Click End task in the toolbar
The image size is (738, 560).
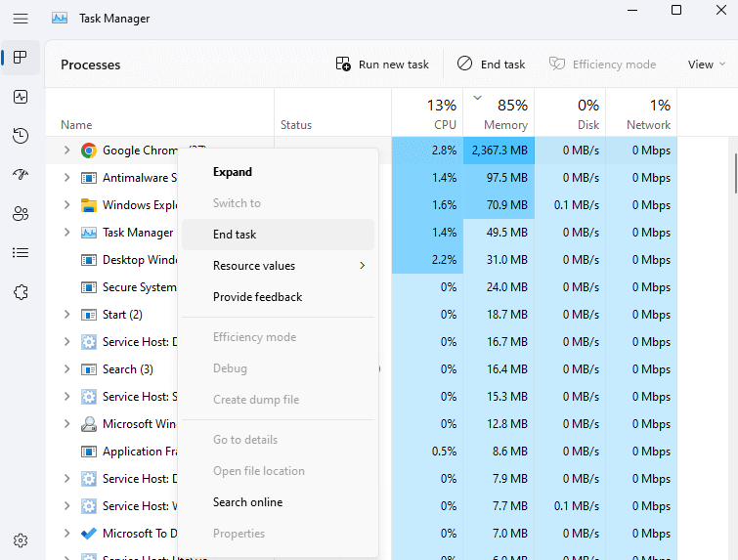(x=492, y=65)
